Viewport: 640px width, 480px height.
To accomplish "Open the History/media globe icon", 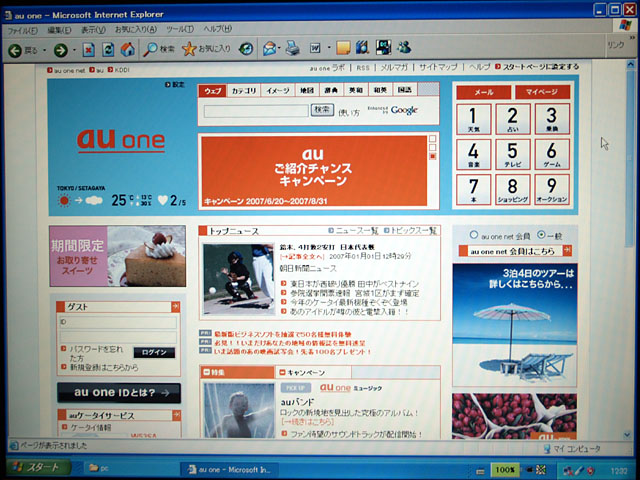I will pos(246,49).
